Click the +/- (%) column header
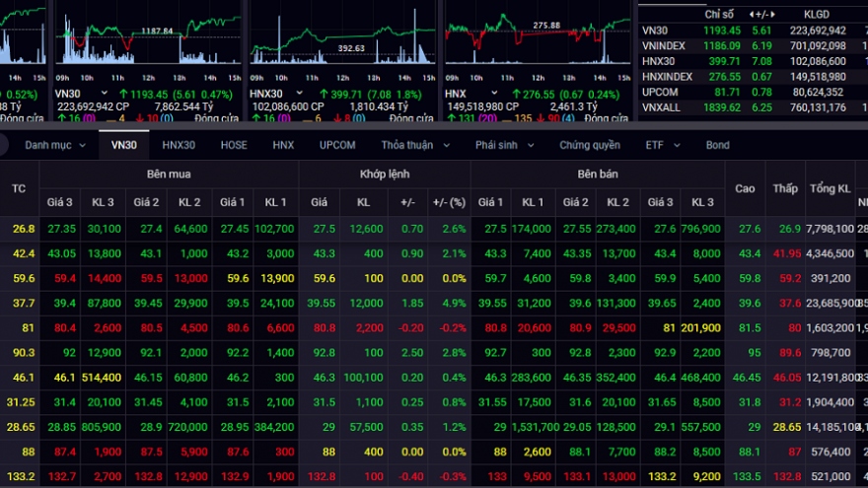Screen dimensions: 868x488 [449, 202]
